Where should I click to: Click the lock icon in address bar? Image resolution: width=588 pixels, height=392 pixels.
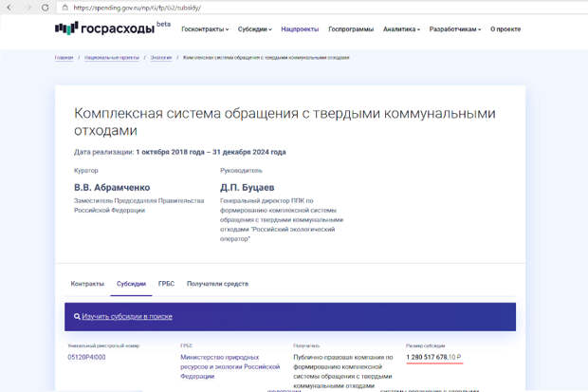pyautogui.click(x=64, y=8)
